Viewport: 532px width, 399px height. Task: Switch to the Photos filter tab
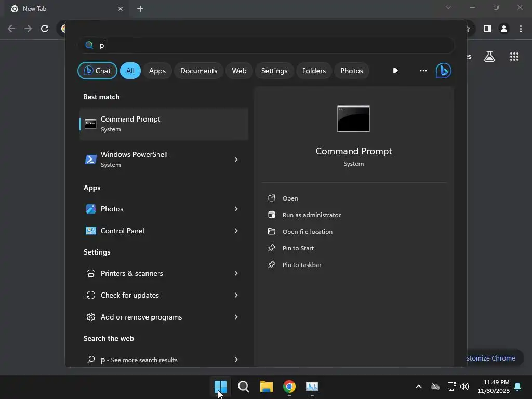point(352,71)
